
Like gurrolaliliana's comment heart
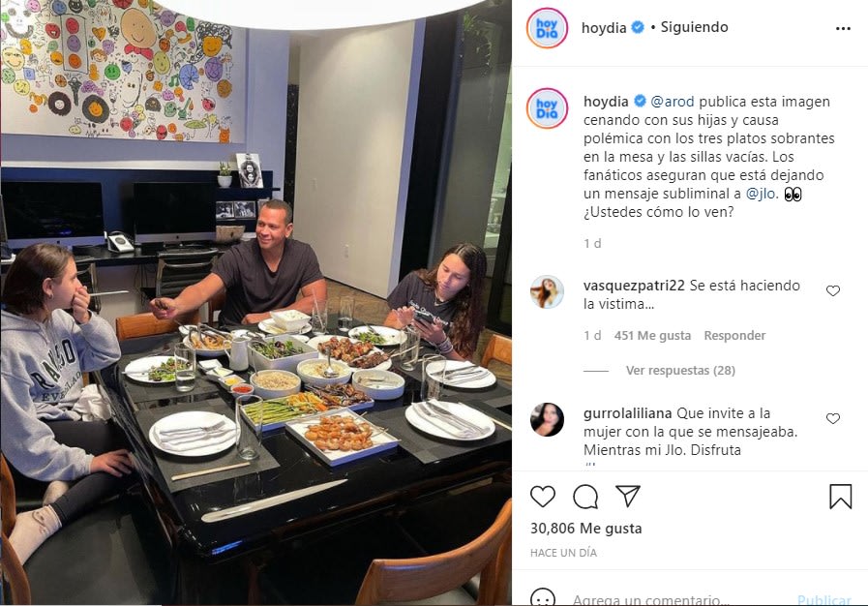point(832,418)
